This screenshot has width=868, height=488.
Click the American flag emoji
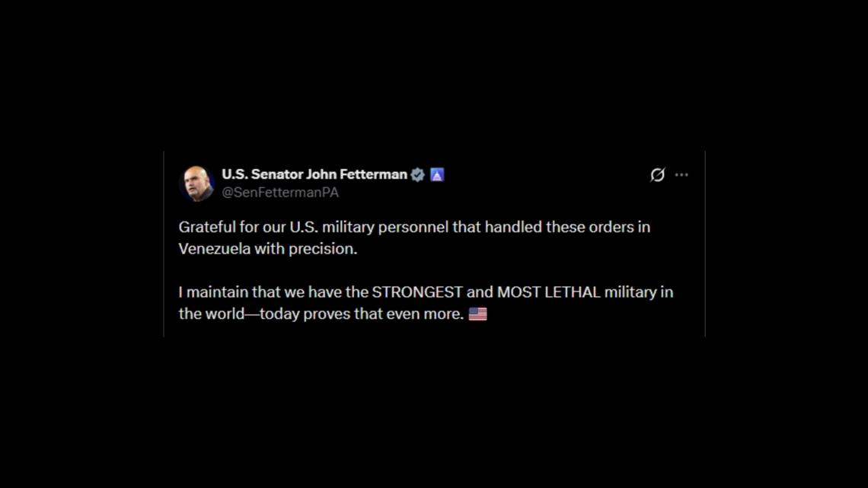click(x=477, y=314)
